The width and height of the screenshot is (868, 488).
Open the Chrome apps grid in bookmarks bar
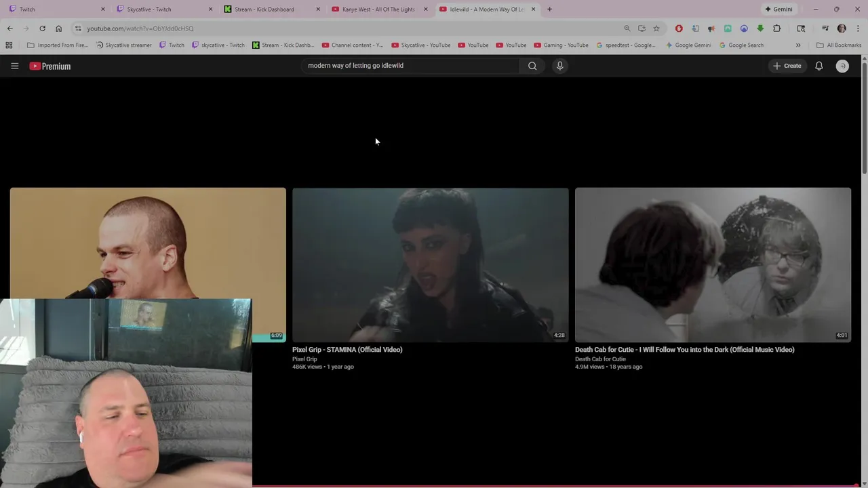pos(9,45)
